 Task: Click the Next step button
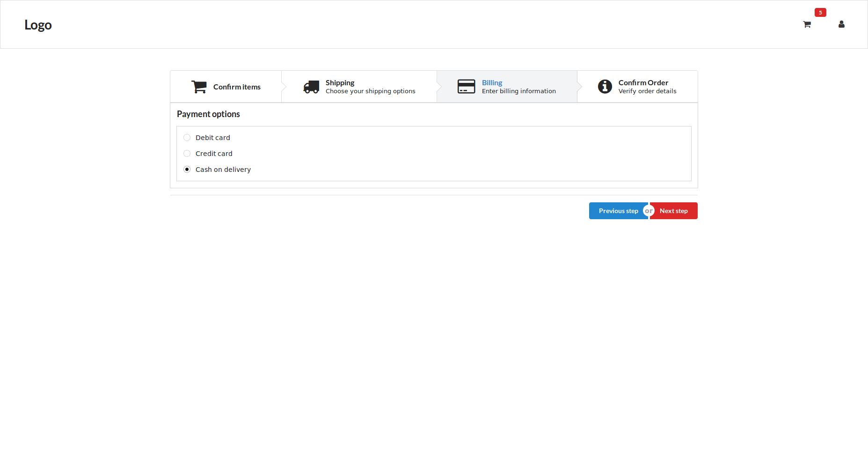click(674, 211)
